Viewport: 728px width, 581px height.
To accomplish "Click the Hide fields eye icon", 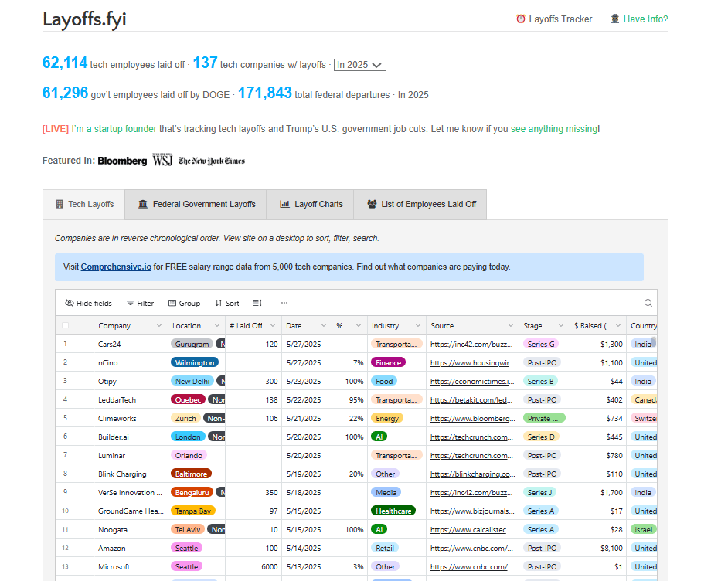I will 70,303.
